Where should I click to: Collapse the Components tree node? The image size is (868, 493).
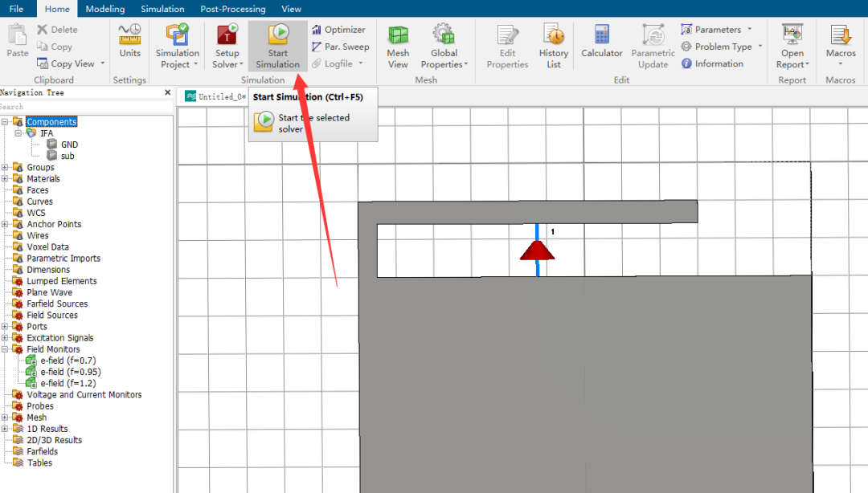tap(5, 122)
